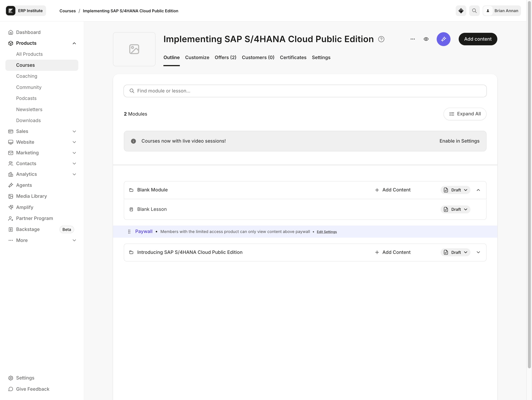Screen dimensions: 532x400
Task: Click the paywall Edit Settings link
Action: click(x=327, y=232)
